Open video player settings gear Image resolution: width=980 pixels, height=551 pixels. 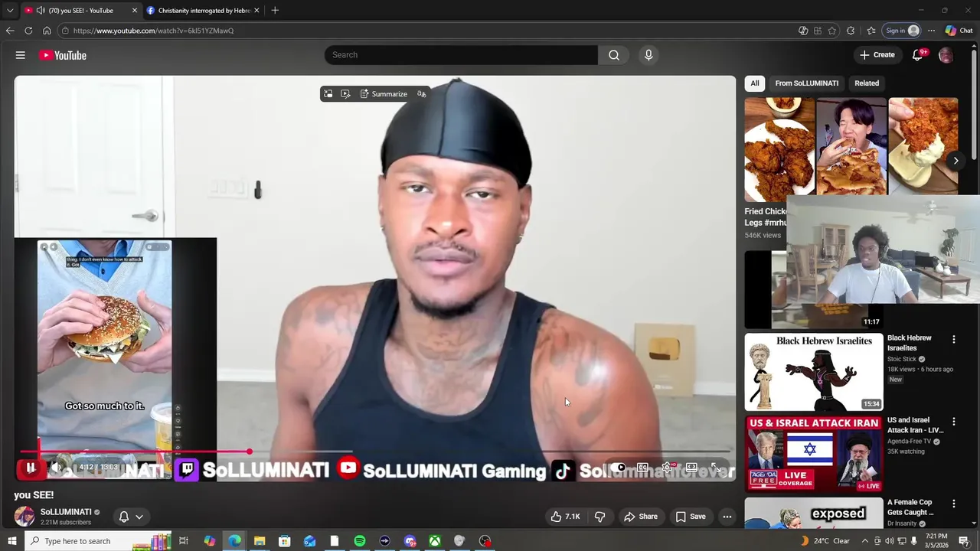pyautogui.click(x=667, y=468)
